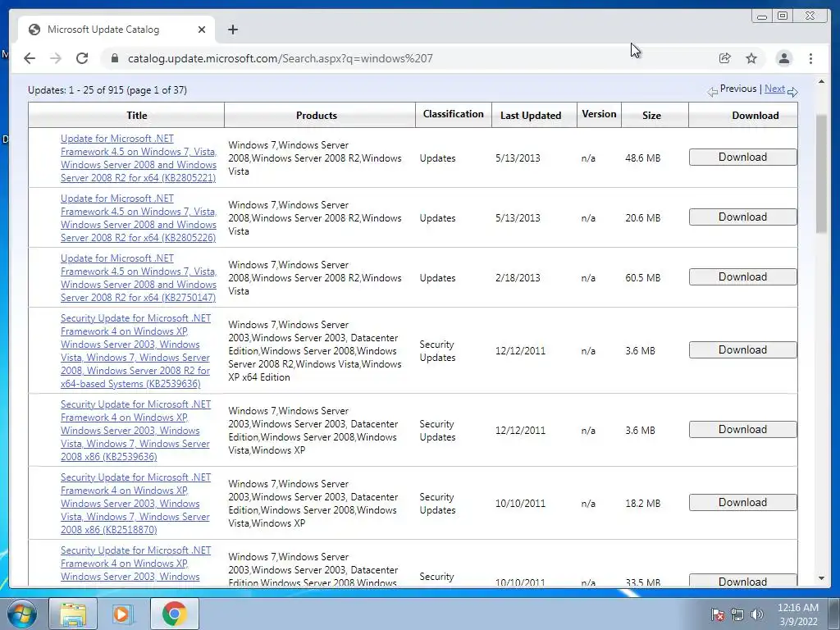Go to the Next results page link
The width and height of the screenshot is (840, 630).
point(774,89)
